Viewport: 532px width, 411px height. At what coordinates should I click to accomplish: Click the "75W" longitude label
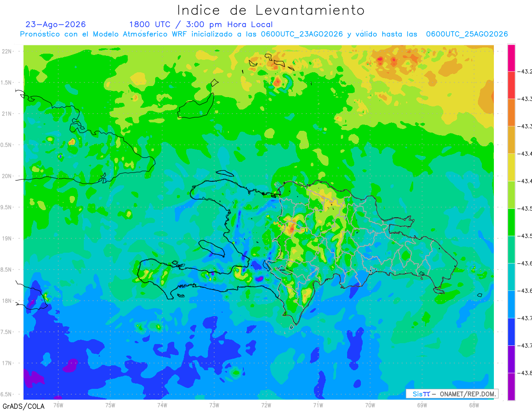coord(110,405)
